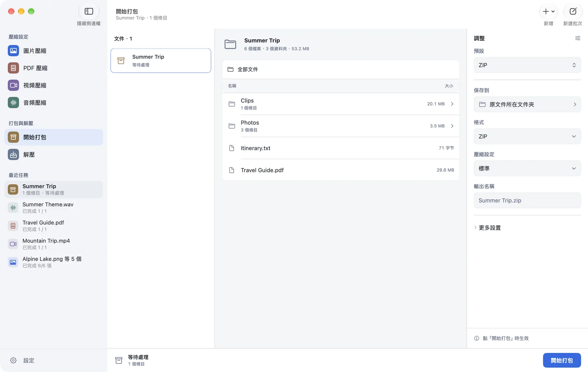
Task: Open the 視頻壓縮 video compression section
Action: click(54, 85)
